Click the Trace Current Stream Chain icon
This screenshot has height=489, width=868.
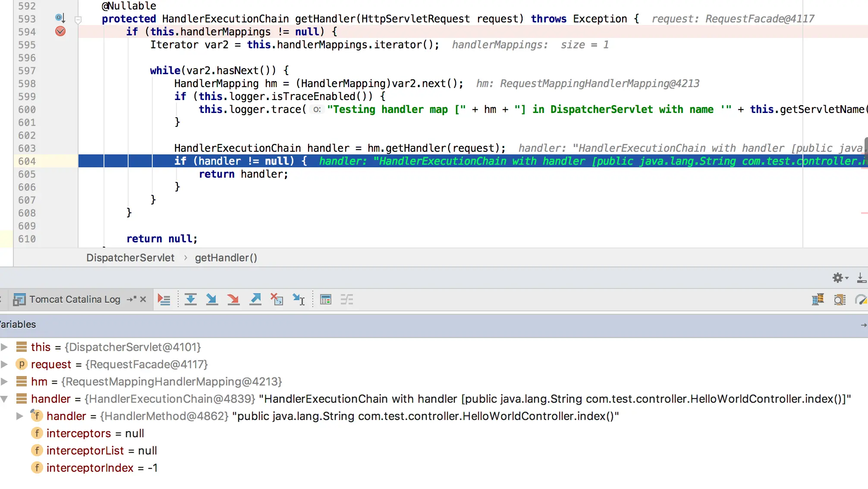pyautogui.click(x=347, y=299)
